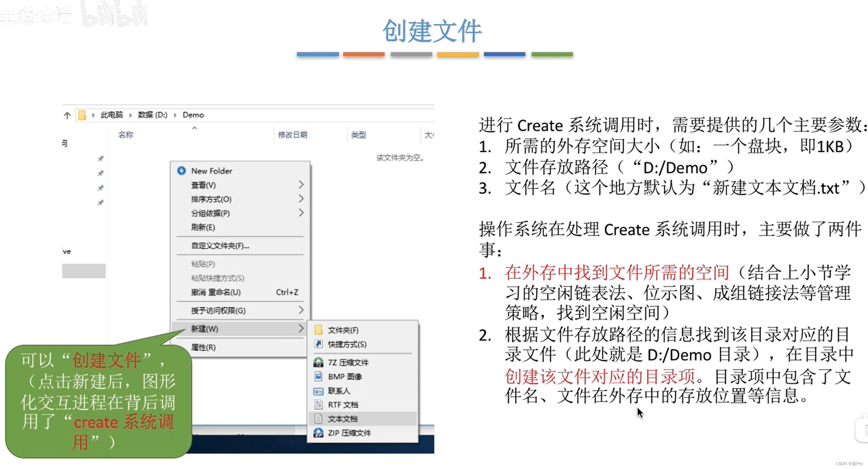
Task: Click the 名称 column header
Action: pos(126,135)
